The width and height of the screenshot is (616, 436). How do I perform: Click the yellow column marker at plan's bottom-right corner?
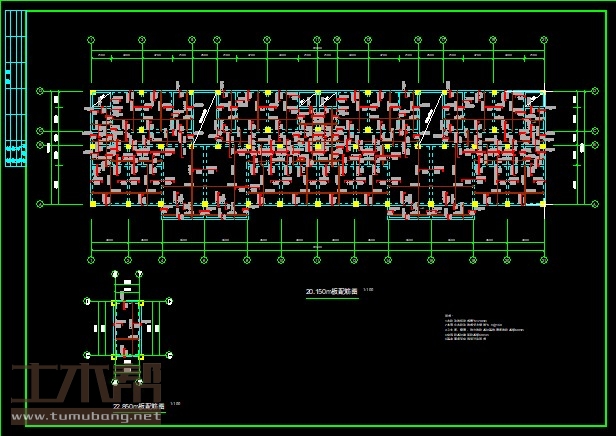click(x=543, y=204)
